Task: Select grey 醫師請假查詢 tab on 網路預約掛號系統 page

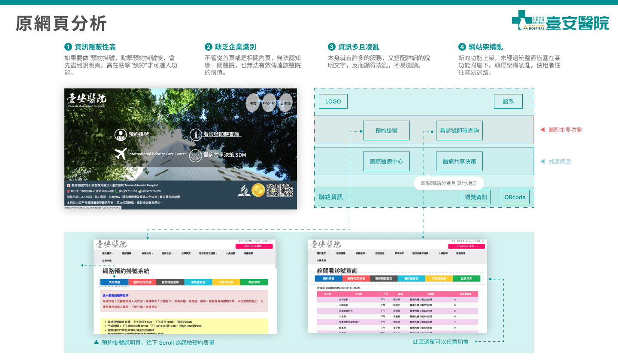Action: 170,282
